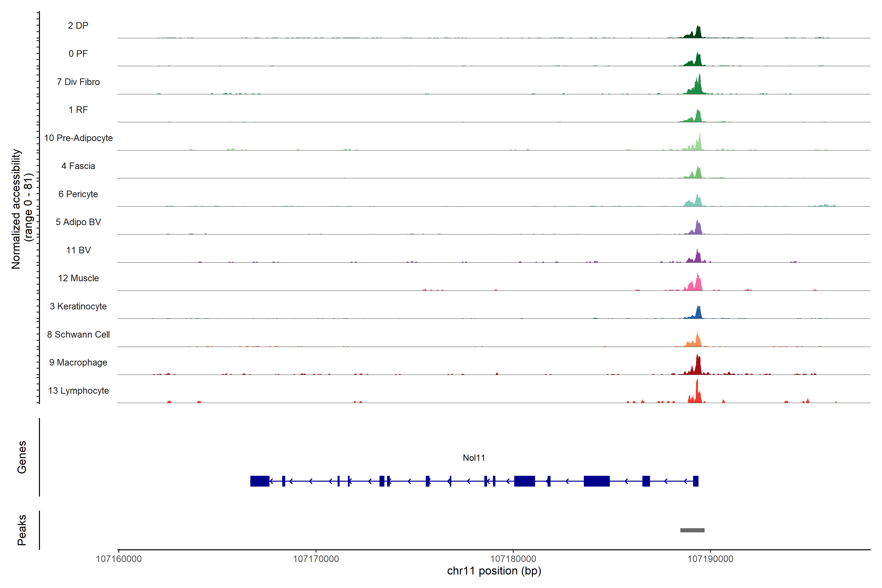Click the 5 Adipo BV track label
The image size is (882, 588).
coord(78,222)
